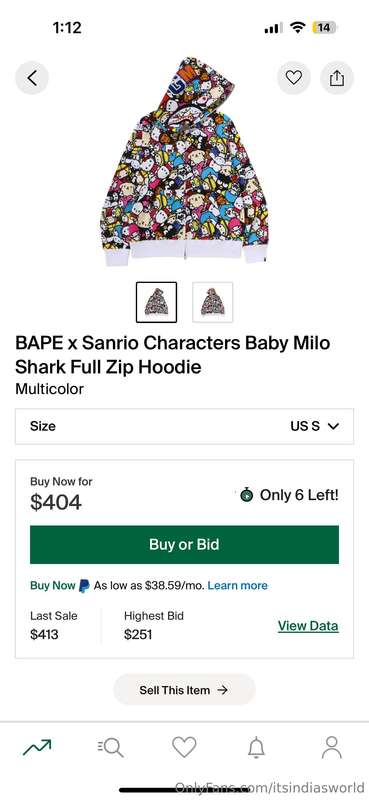Screen dimensions: 369x800
Task: Tap the green Buy Now text
Action: 53,586
